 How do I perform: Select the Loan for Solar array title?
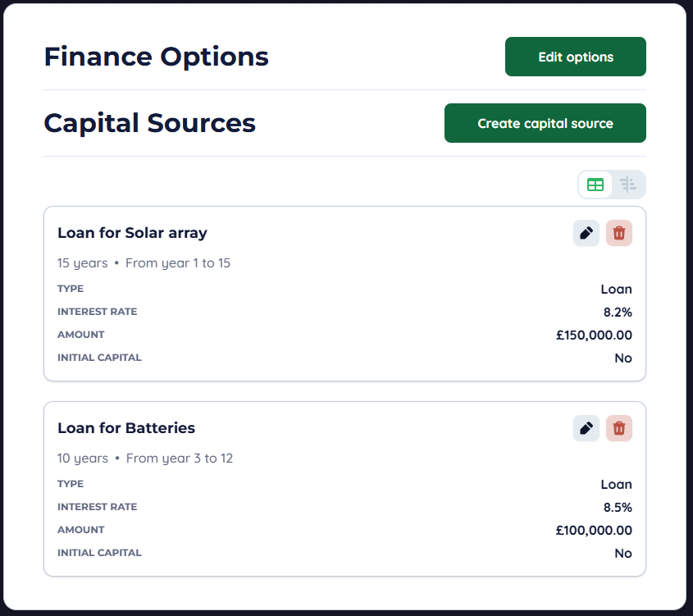[x=132, y=233]
